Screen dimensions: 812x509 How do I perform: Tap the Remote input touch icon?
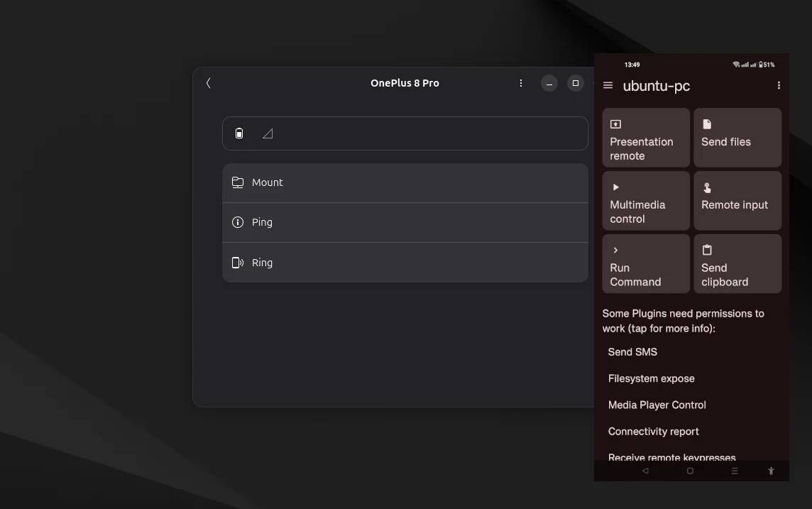click(706, 187)
